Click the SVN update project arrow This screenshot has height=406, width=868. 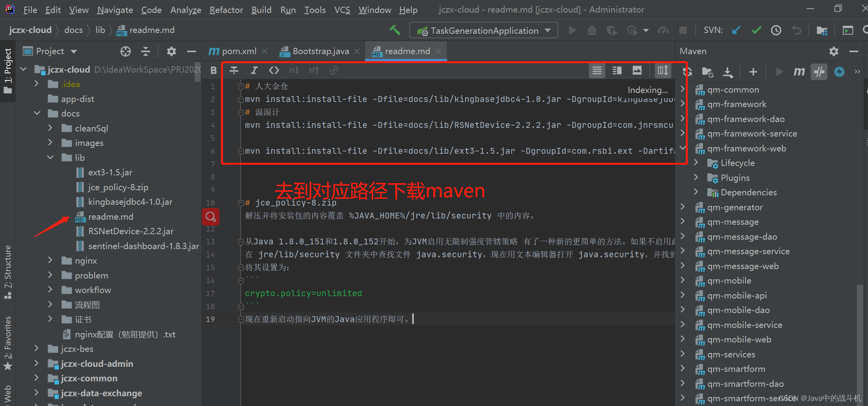(x=736, y=30)
